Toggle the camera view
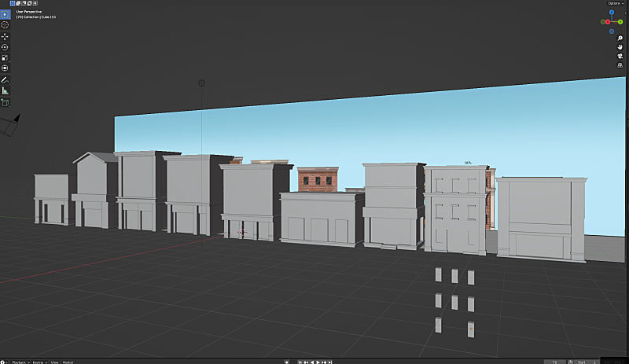629x364 pixels. tap(620, 57)
